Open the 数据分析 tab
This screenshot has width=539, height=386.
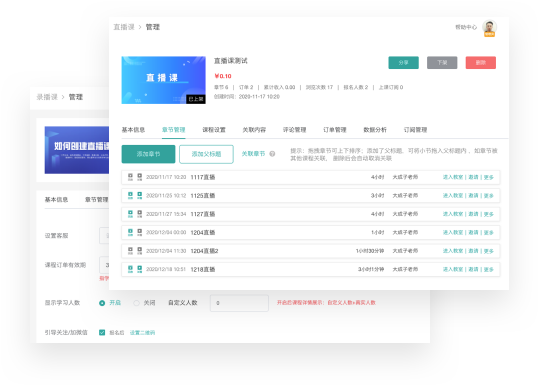pyautogui.click(x=375, y=130)
